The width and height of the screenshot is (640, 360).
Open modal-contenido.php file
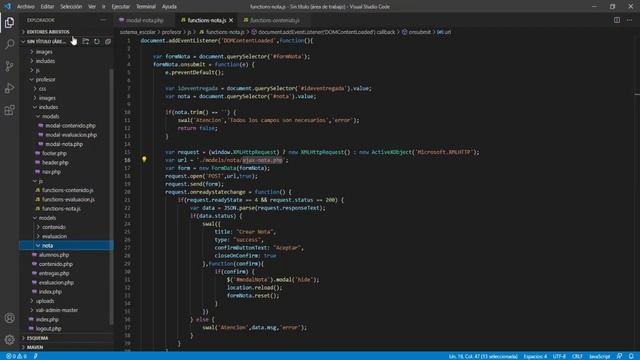[x=70, y=126]
